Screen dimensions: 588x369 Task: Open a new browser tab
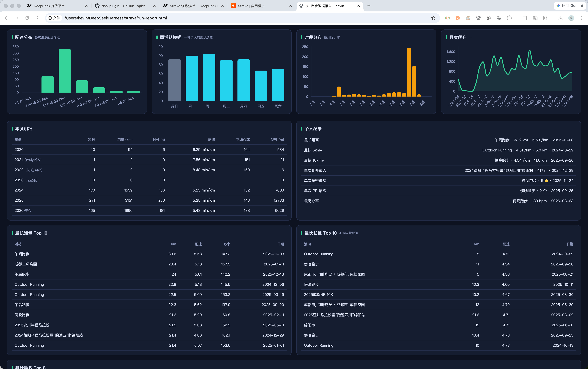pos(369,6)
